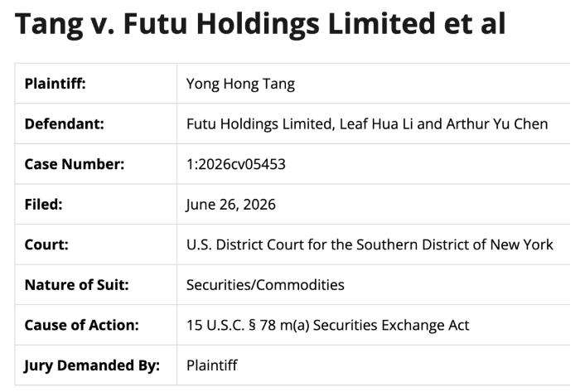
Task: Select the Yong Hong Tang plaintiff name
Action: (240, 85)
